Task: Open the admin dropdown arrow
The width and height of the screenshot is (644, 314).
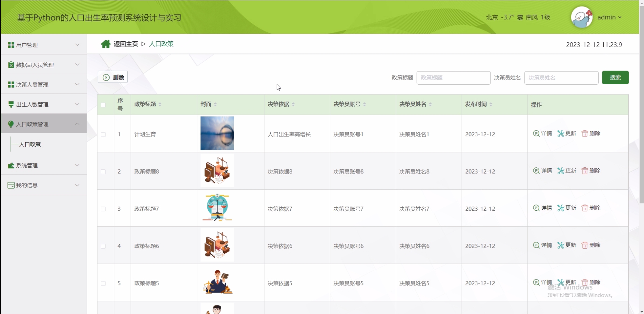Action: pos(620,17)
